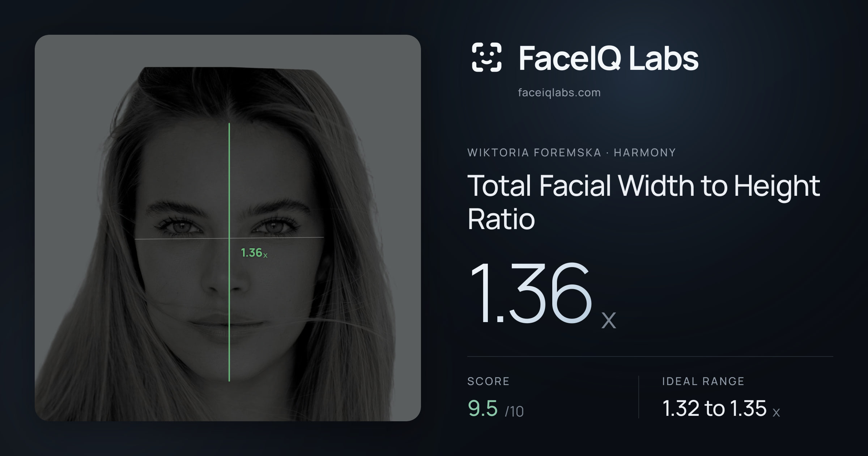
Task: Click the face photo thumbnail
Action: point(228,228)
